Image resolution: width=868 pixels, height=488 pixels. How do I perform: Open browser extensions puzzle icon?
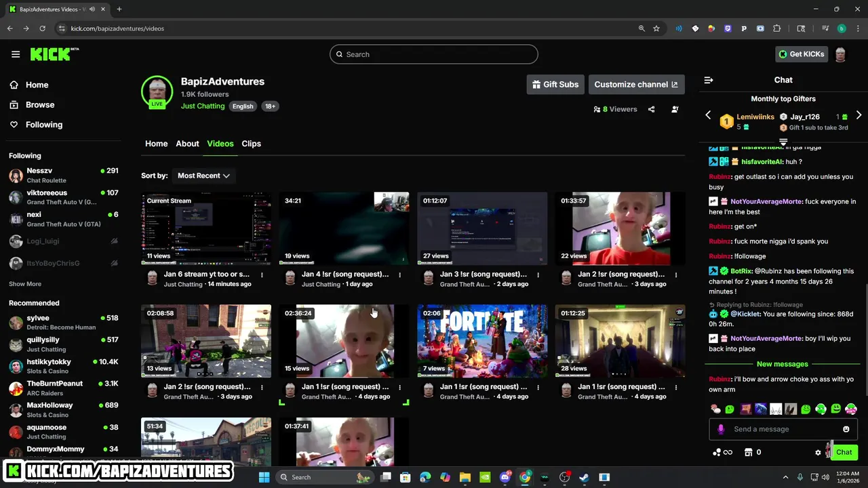click(777, 28)
